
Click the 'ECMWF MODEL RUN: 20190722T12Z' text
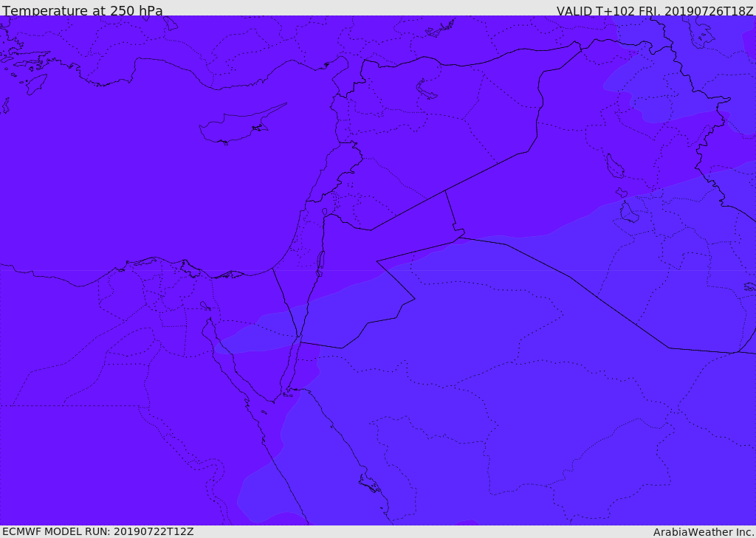(x=98, y=532)
